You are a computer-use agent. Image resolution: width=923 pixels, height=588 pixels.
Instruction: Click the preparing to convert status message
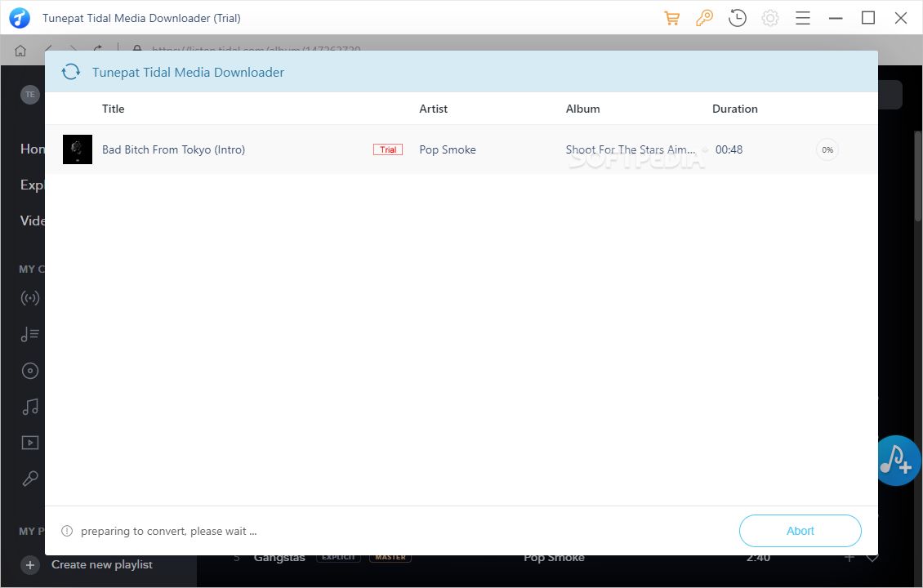click(169, 531)
